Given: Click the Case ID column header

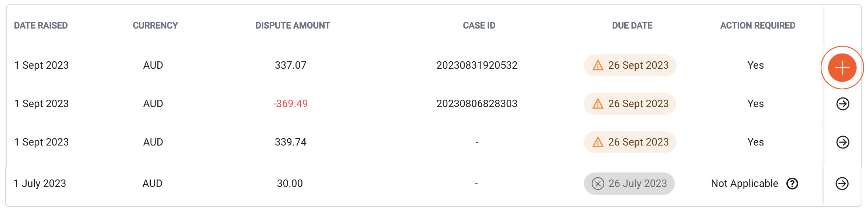Looking at the screenshot, I should pos(479,25).
